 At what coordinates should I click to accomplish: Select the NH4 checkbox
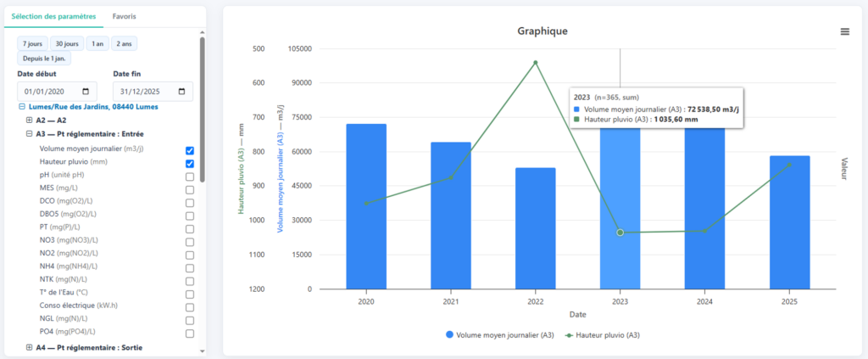pos(190,268)
